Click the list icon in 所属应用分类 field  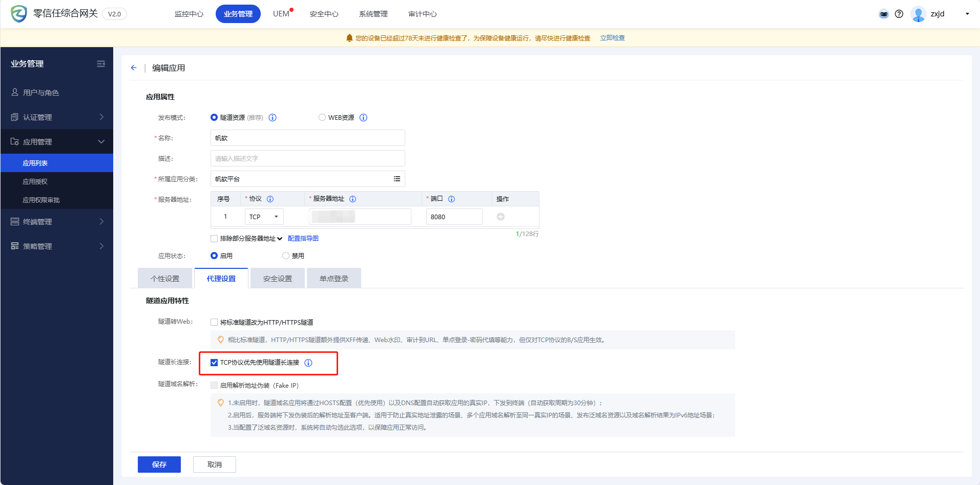coord(397,179)
